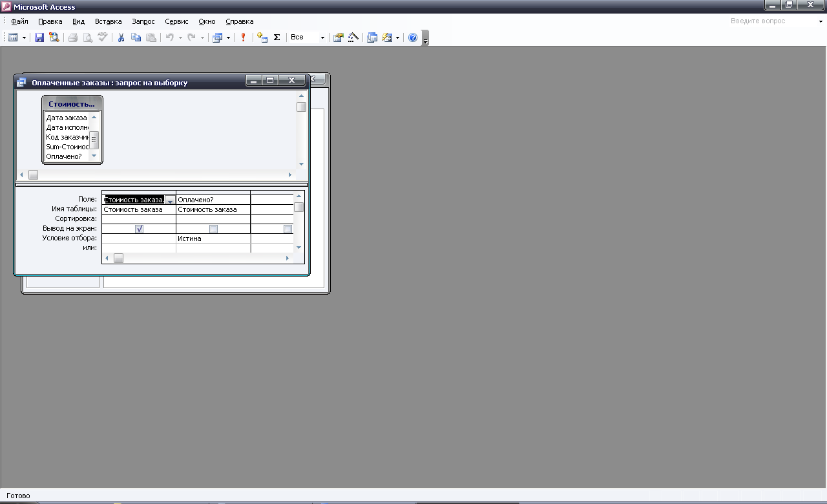827x504 pixels.
Task: Open the Справка menu
Action: [x=239, y=21]
